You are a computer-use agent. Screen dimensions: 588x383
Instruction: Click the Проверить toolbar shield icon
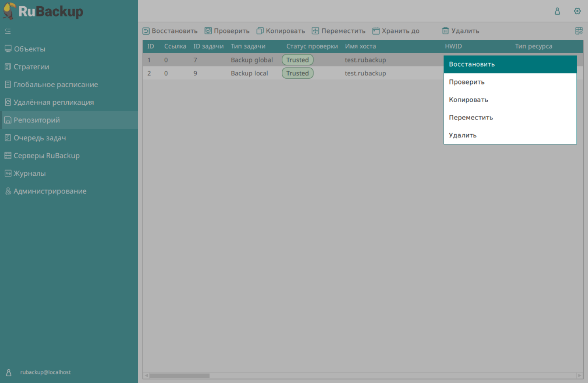tap(208, 31)
